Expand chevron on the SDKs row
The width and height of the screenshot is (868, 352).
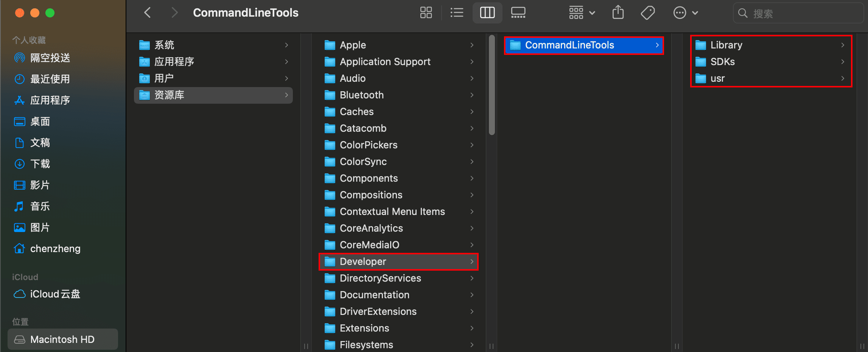[x=843, y=62]
